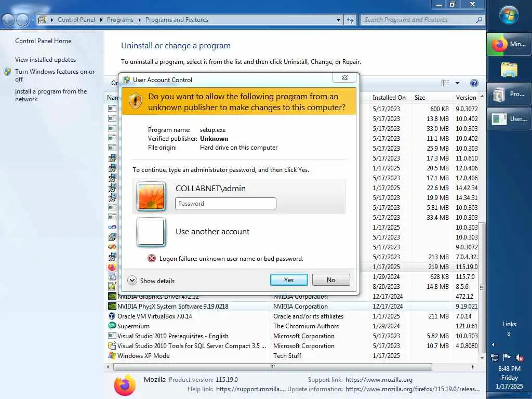
Task: Sort by Version column header
Action: [x=466, y=97]
